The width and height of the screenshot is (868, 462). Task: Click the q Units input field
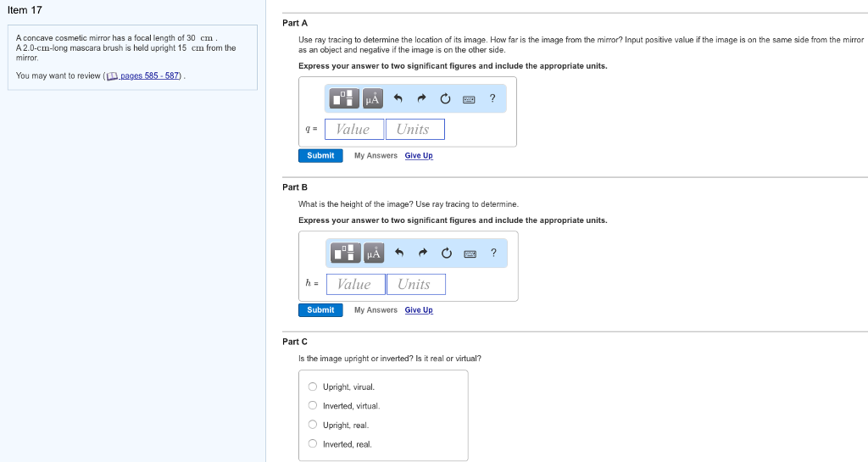point(415,130)
